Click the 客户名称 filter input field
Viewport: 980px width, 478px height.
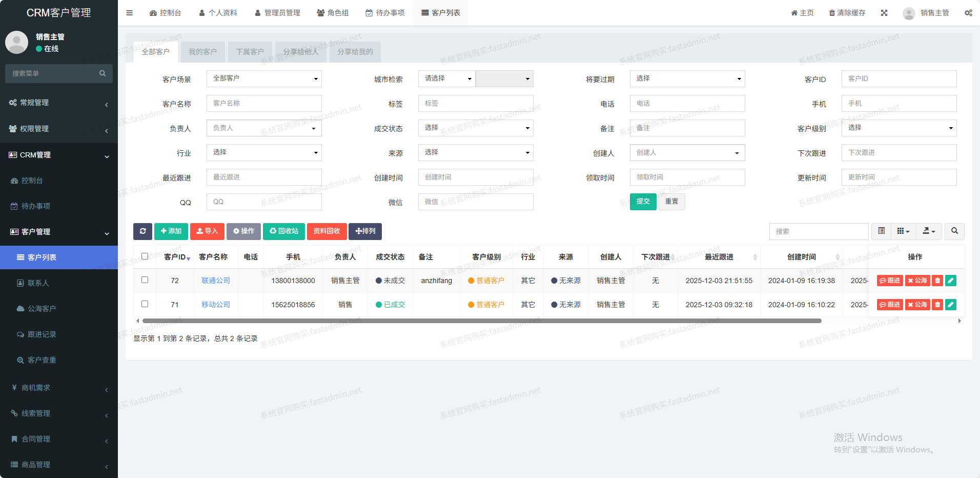264,103
